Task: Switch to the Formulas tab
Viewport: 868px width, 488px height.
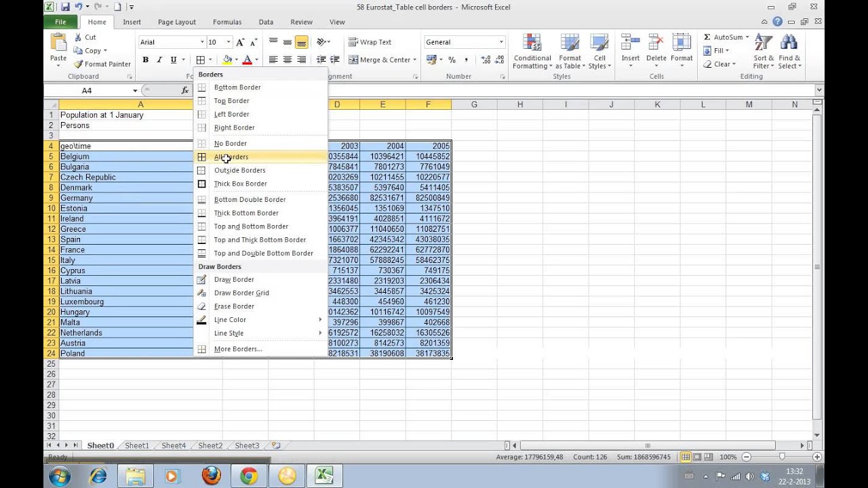Action: tap(227, 22)
